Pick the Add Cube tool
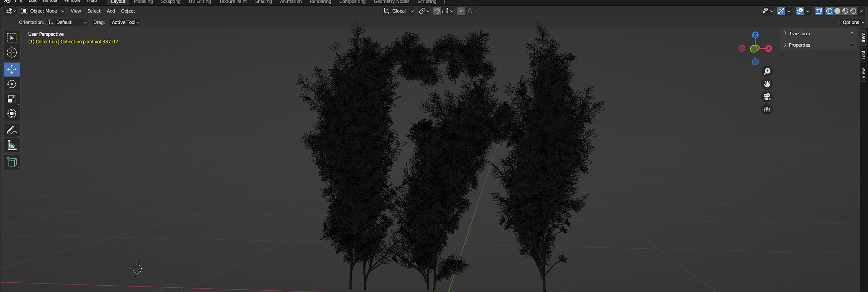The width and height of the screenshot is (868, 292). click(12, 162)
